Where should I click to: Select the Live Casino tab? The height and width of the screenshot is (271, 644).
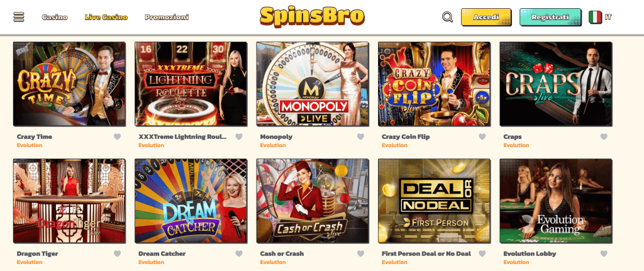tap(106, 17)
